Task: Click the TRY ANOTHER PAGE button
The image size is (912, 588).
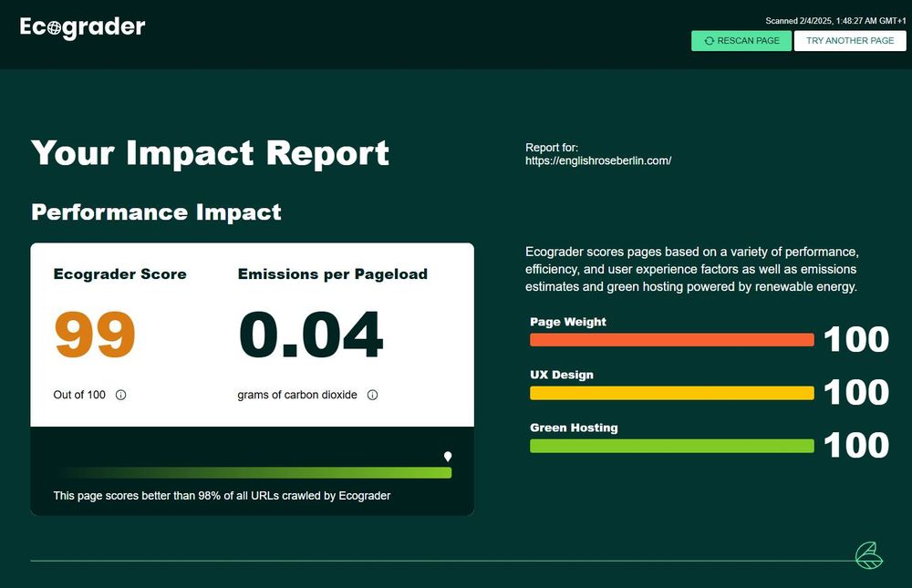Action: coord(849,40)
